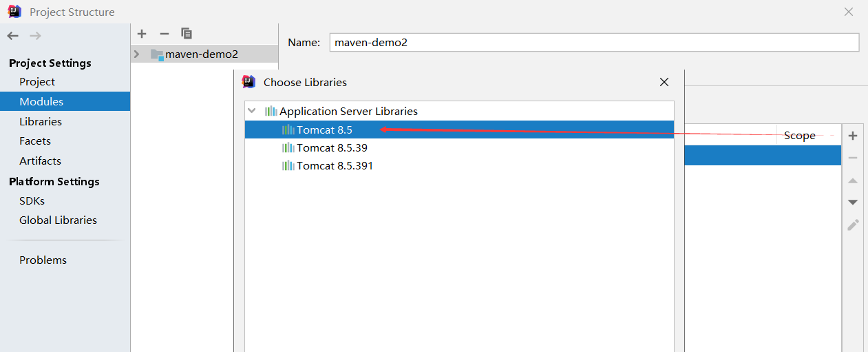Go to the Artifacts section

tap(40, 161)
